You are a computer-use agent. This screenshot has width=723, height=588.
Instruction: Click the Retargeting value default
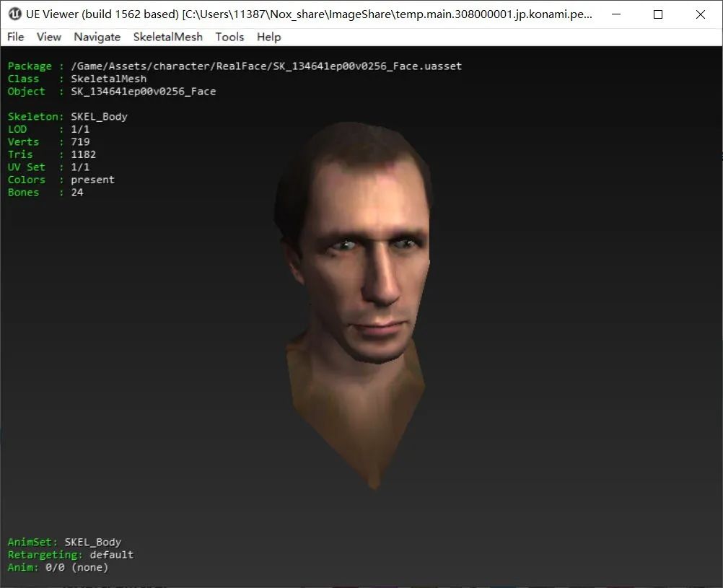pyautogui.click(x=112, y=555)
